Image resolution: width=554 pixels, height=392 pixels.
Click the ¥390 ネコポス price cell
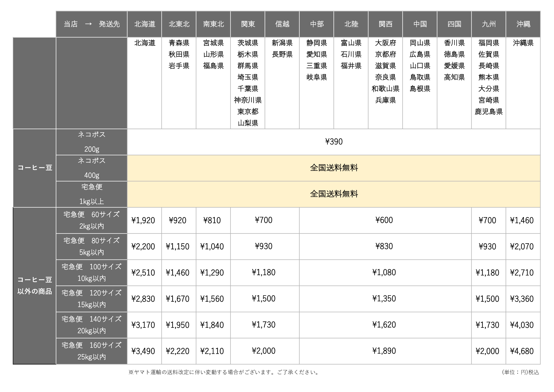[x=334, y=142]
